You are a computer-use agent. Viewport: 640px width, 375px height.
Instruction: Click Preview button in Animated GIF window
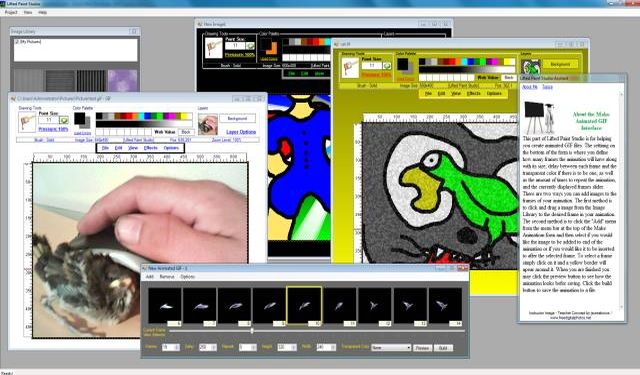(x=422, y=348)
